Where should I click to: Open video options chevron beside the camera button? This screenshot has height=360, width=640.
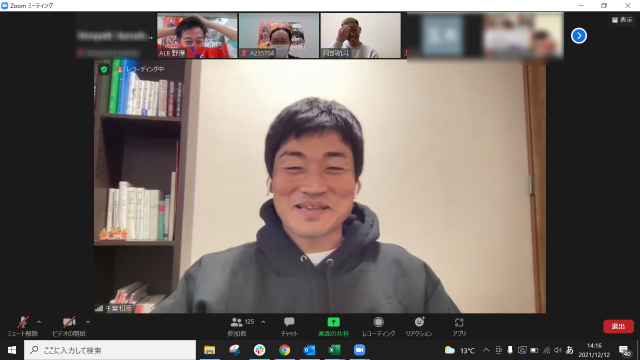[x=88, y=322]
